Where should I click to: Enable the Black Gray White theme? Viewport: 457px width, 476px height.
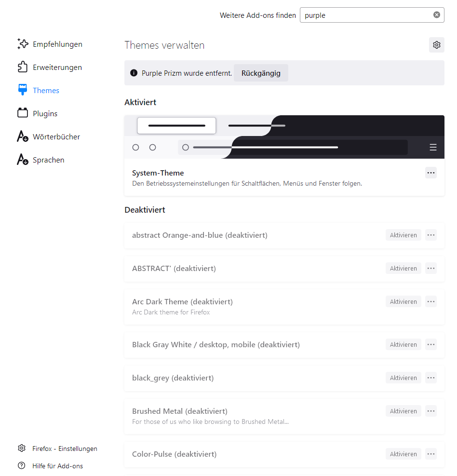[403, 344]
